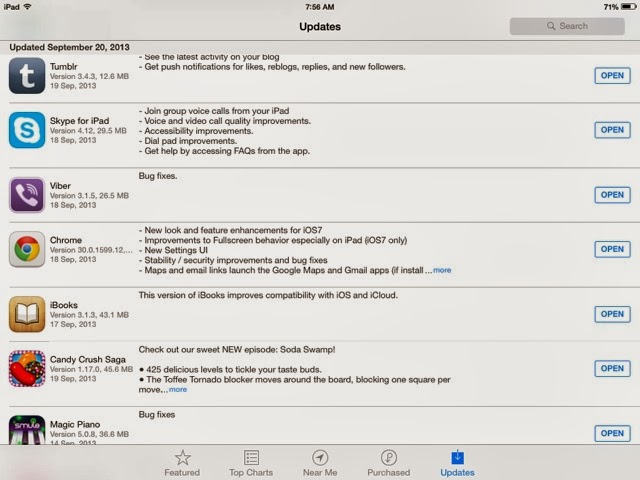Select the Candy Crush Saga name
The image size is (640, 480).
pos(88,360)
